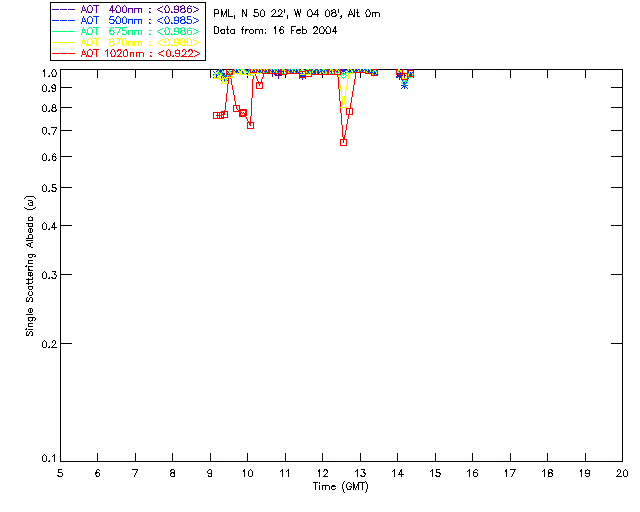Click the AOT 500nm legend entry
Image resolution: width=640 pixels, height=512 pixels.
(x=127, y=20)
